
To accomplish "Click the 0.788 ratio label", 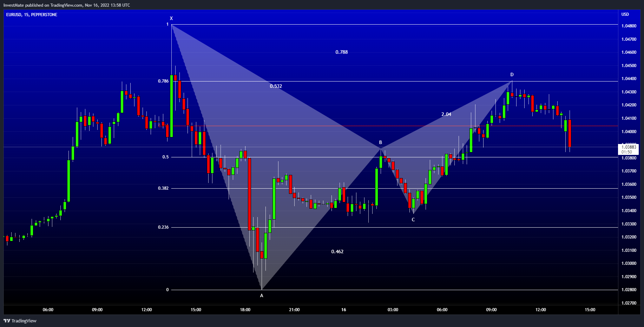I will (342, 52).
